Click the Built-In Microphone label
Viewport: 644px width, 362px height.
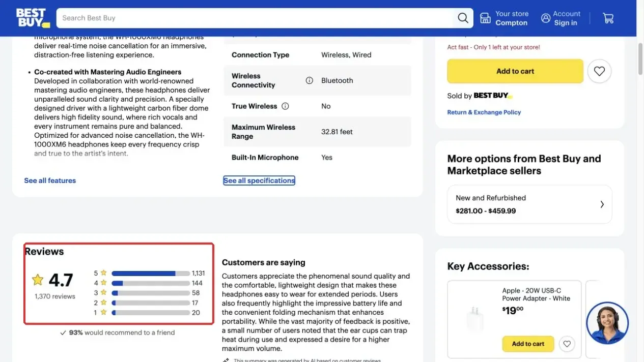265,158
